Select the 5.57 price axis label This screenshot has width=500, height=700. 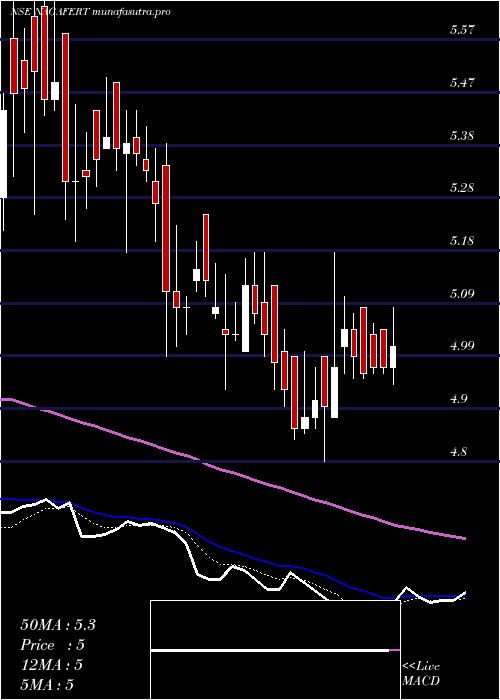[x=462, y=30]
